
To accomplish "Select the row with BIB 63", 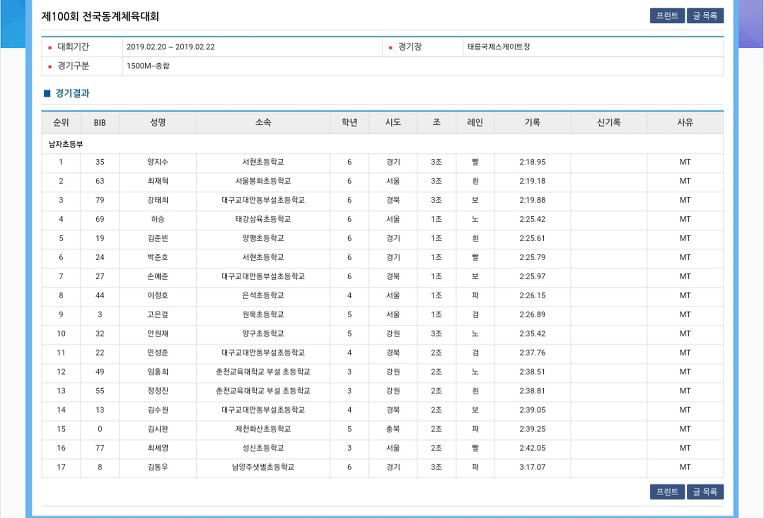I will 382,181.
